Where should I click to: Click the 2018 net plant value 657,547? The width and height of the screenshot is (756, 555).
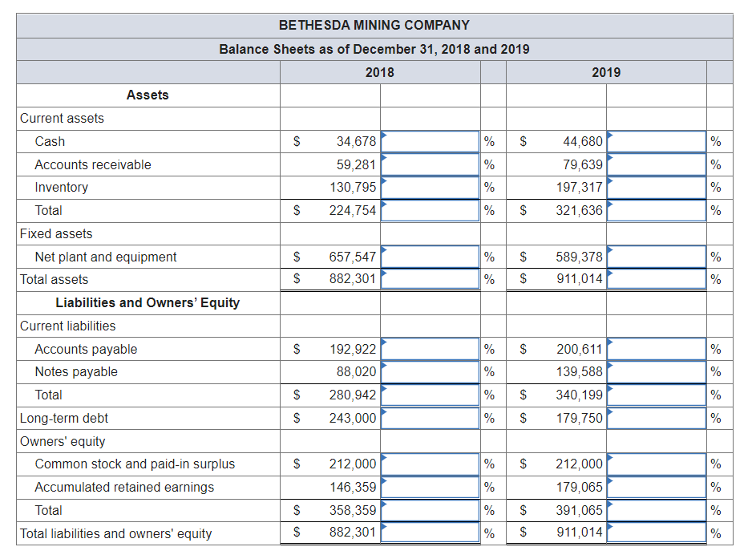[353, 257]
